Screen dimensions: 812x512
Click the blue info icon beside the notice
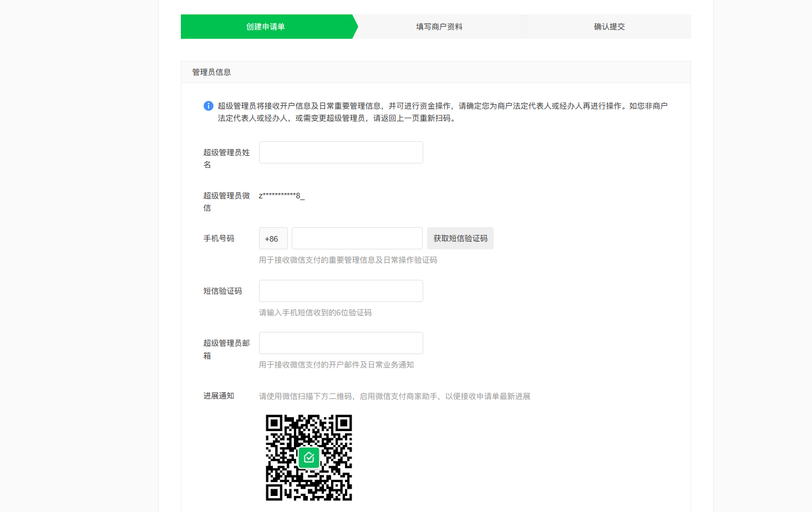point(209,106)
